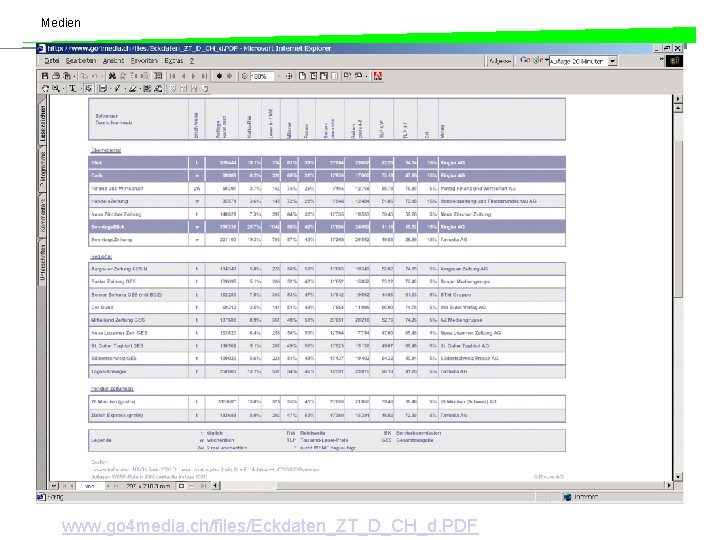Open the ? help menu

[x=192, y=61]
